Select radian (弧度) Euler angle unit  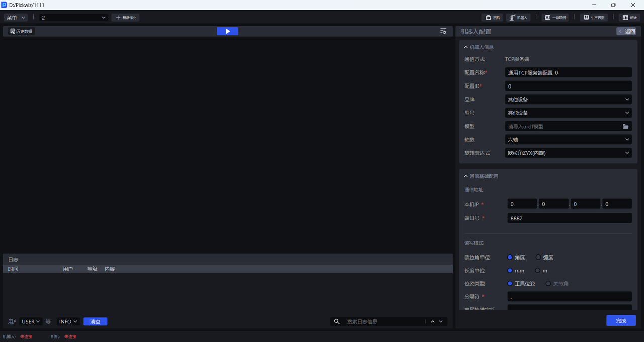click(538, 258)
